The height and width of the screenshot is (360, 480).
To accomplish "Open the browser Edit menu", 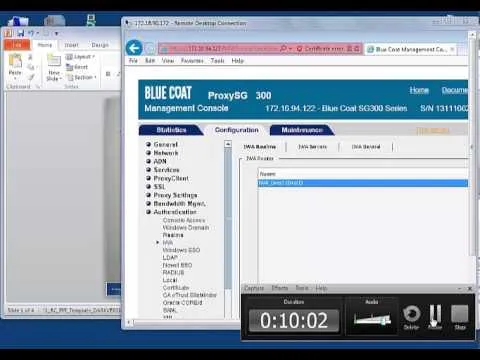I will (x=150, y=61).
